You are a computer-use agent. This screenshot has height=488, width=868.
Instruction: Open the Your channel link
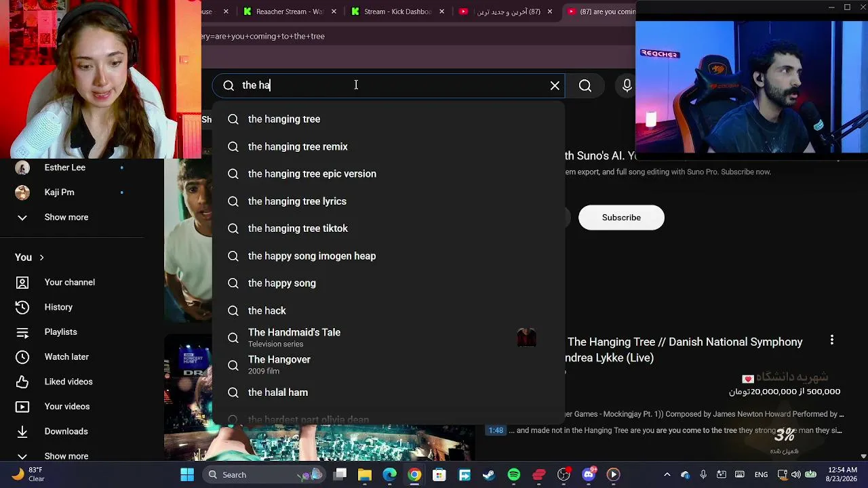(x=70, y=283)
